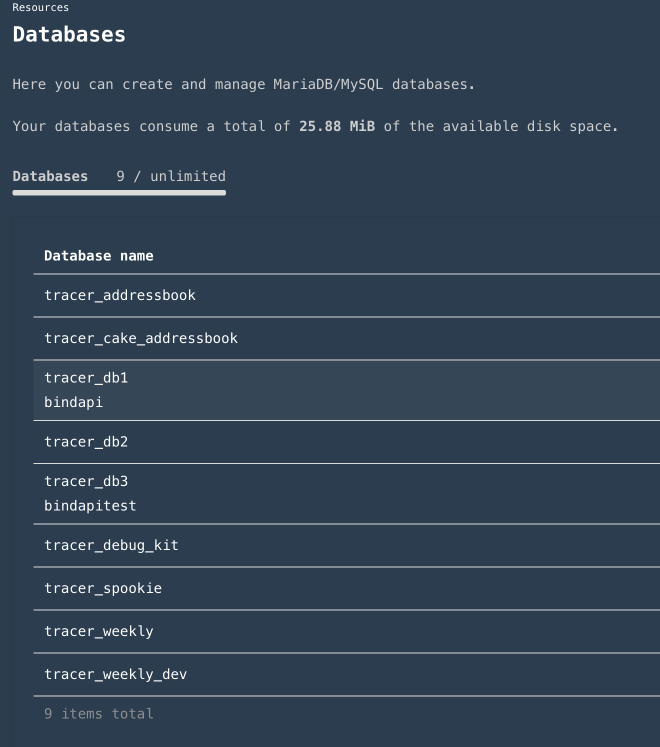
Task: Click the Database name column header
Action: (x=99, y=256)
